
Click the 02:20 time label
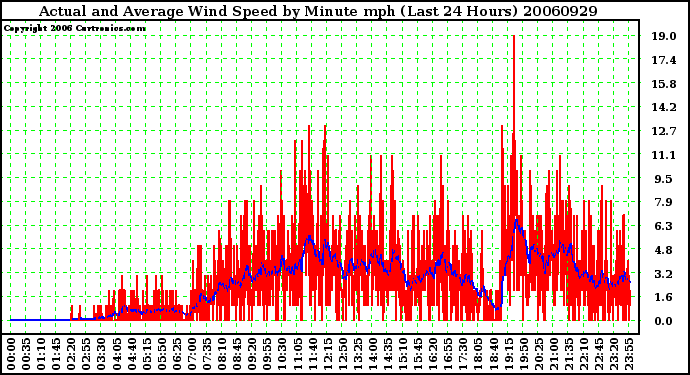coord(71,354)
